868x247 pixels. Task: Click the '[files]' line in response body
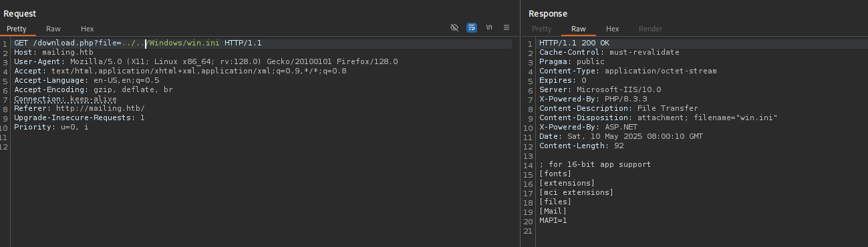coord(555,202)
